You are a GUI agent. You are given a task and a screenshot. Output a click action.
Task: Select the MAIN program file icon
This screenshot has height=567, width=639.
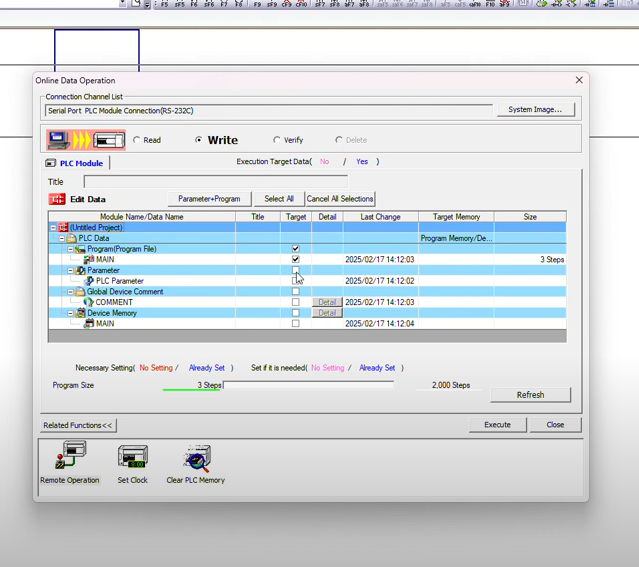tap(88, 260)
